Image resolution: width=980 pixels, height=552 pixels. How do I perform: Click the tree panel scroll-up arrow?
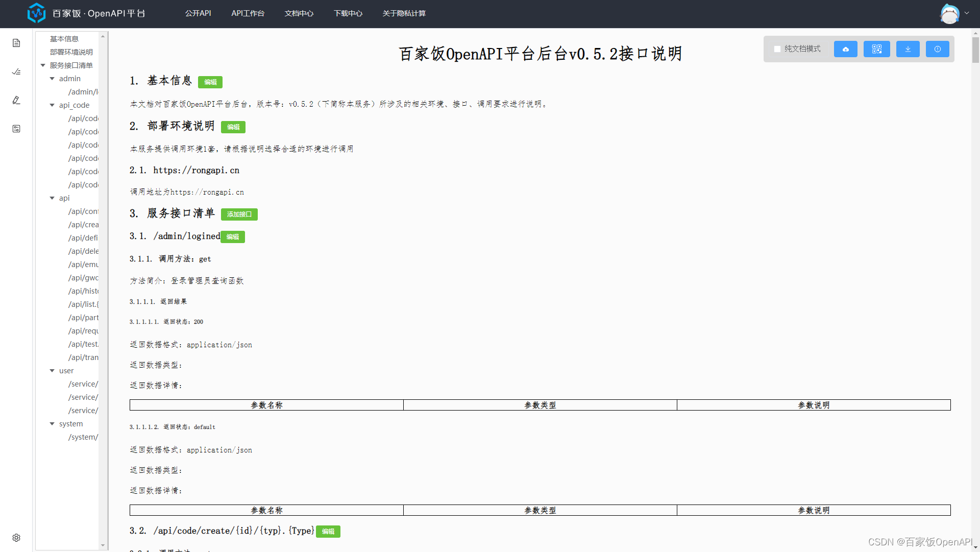(x=103, y=36)
